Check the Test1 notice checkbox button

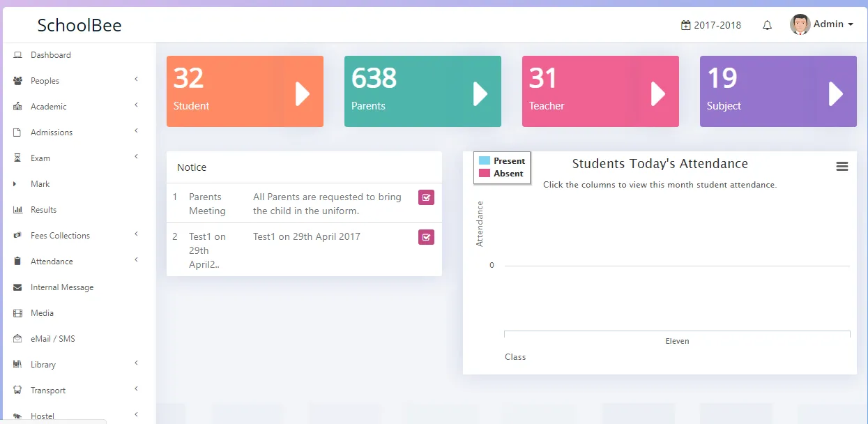(426, 237)
